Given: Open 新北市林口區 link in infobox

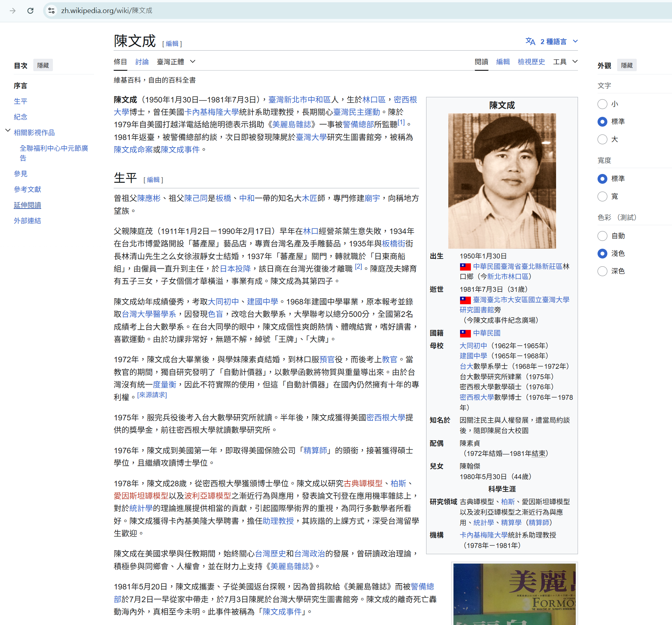Looking at the screenshot, I should tap(507, 277).
